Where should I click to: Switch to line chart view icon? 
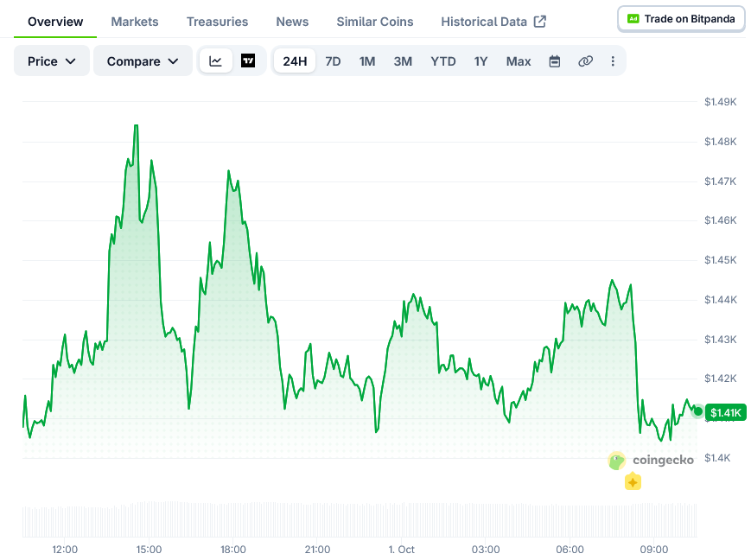pos(215,60)
